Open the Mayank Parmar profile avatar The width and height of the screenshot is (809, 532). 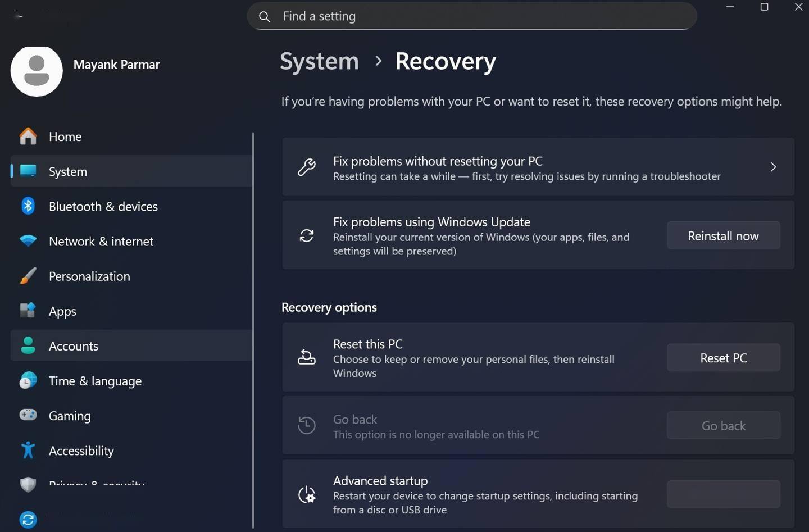[37, 71]
